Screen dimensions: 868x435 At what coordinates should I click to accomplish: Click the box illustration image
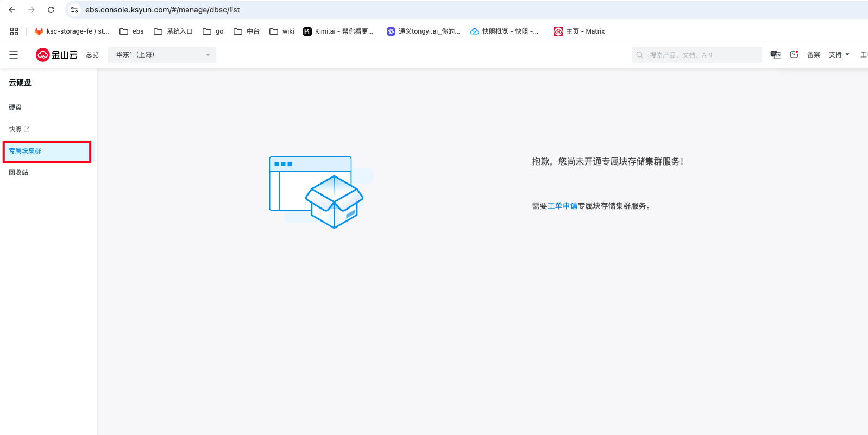[321, 192]
